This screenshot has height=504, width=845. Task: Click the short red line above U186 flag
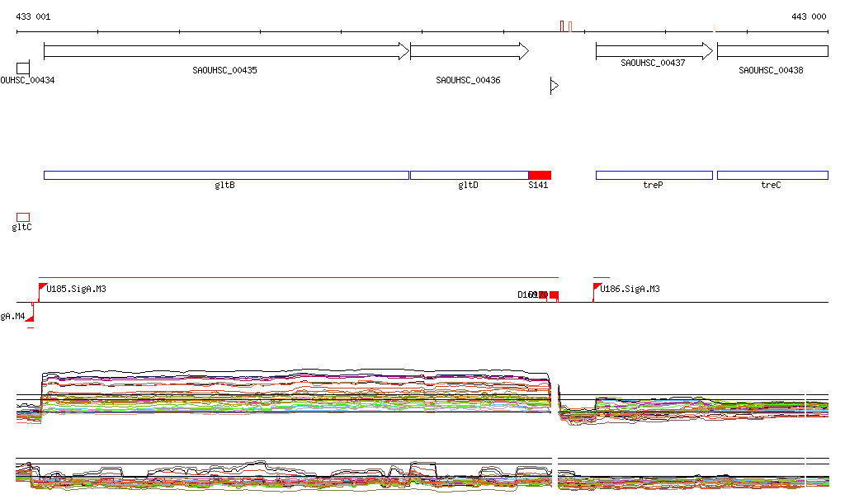(602, 277)
